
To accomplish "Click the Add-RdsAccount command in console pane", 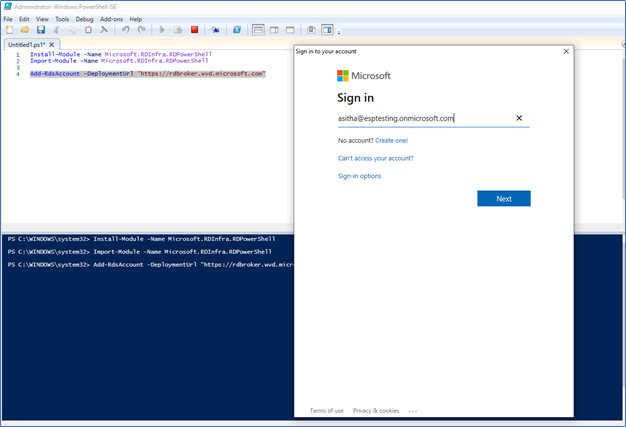I will pyautogui.click(x=193, y=265).
